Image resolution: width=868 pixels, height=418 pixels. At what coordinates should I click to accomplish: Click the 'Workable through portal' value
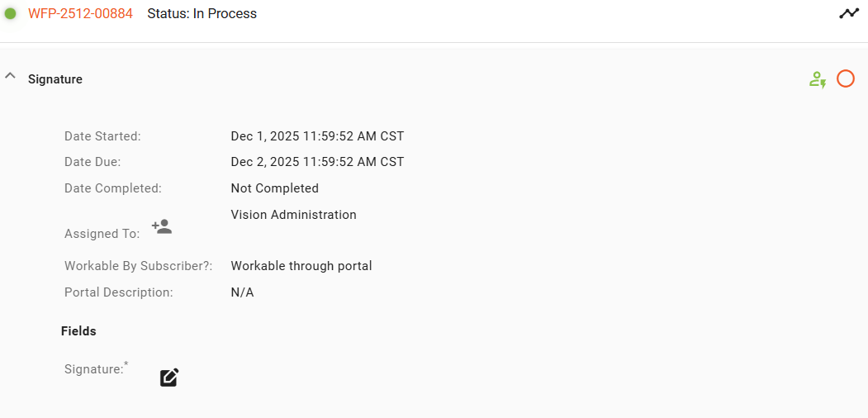(x=301, y=266)
